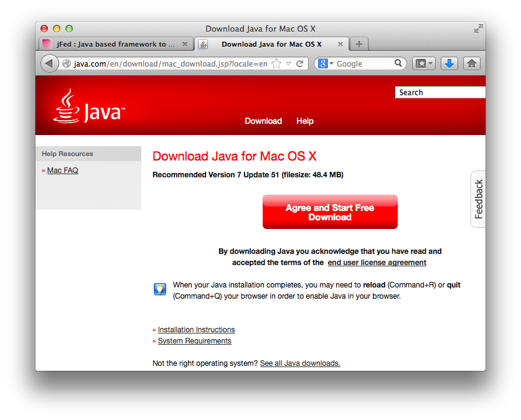Image resolution: width=521 pixels, height=420 pixels.
Task: Click the Java logo
Action: tap(89, 106)
